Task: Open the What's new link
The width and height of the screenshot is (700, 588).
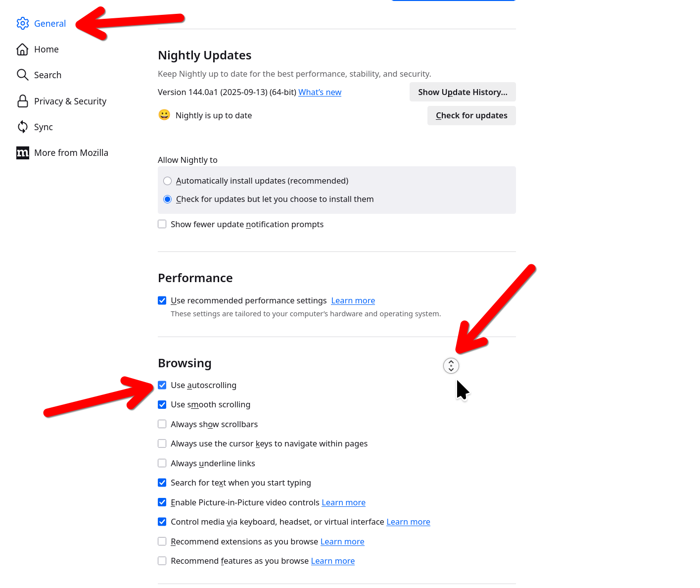Action: point(320,92)
